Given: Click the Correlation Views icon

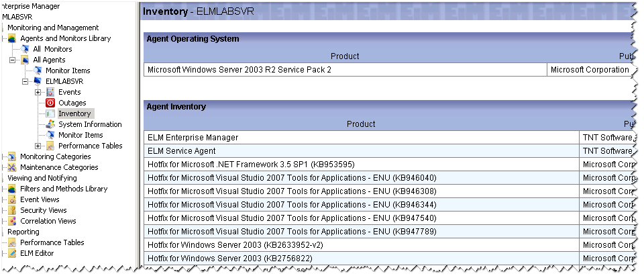Looking at the screenshot, I should pyautogui.click(x=12, y=221).
